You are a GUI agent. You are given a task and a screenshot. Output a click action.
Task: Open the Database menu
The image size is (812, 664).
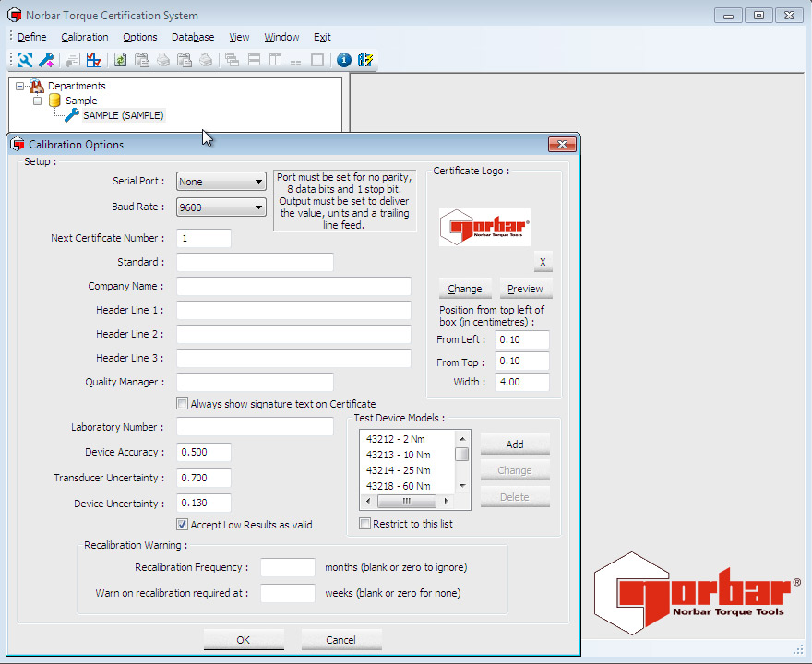[193, 37]
